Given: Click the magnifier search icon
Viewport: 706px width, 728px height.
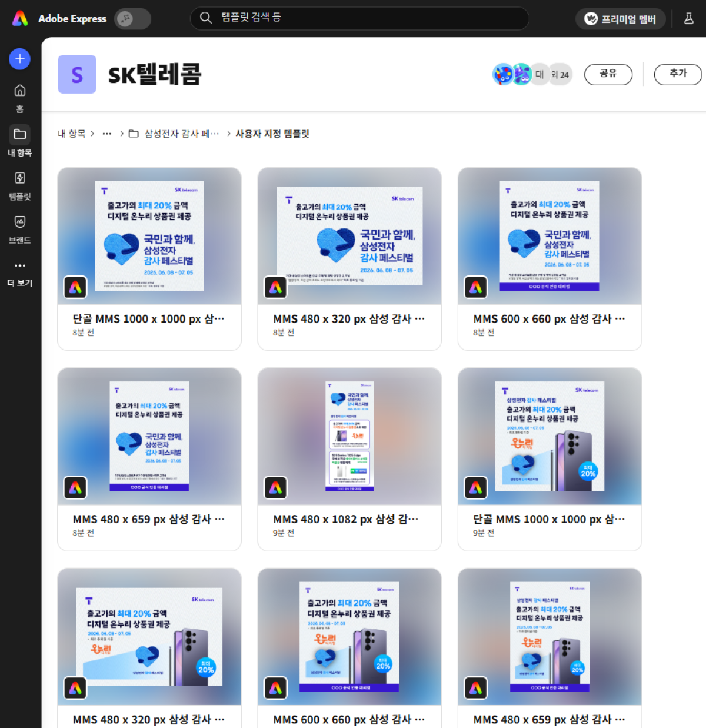Looking at the screenshot, I should (x=205, y=18).
